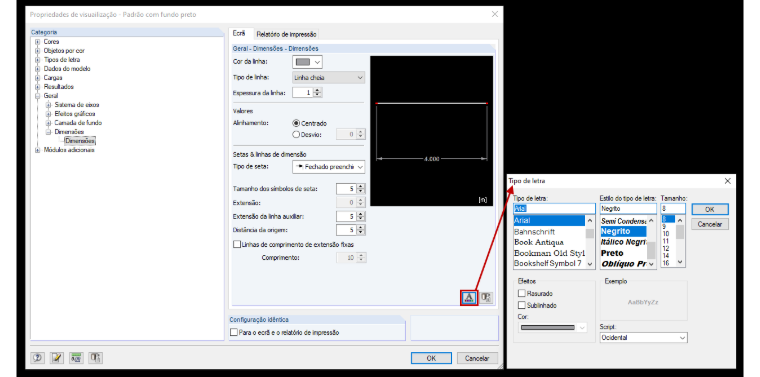Click the pencil notepad icon at bottom left
Screen dimensions: 760x377
tap(57, 358)
